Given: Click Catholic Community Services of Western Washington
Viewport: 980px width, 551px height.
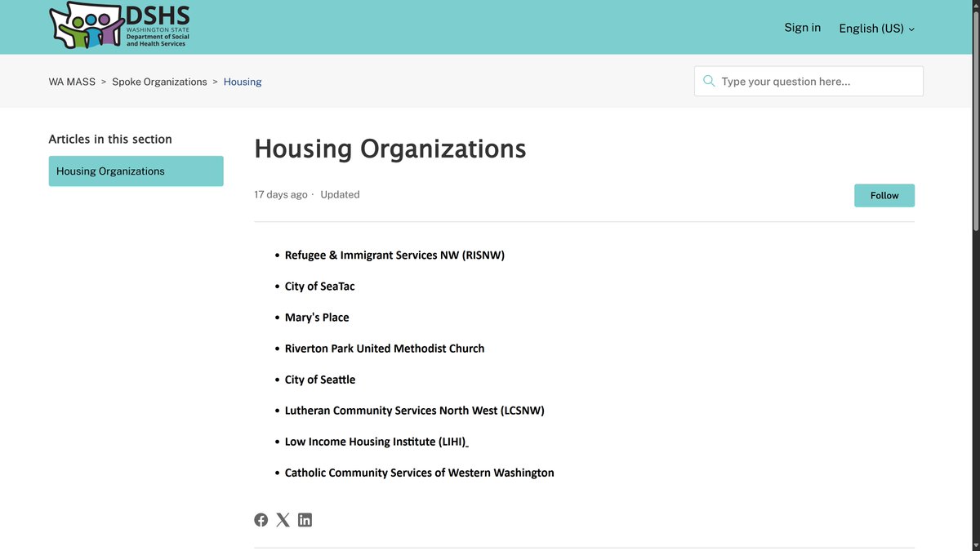Looking at the screenshot, I should [x=419, y=472].
